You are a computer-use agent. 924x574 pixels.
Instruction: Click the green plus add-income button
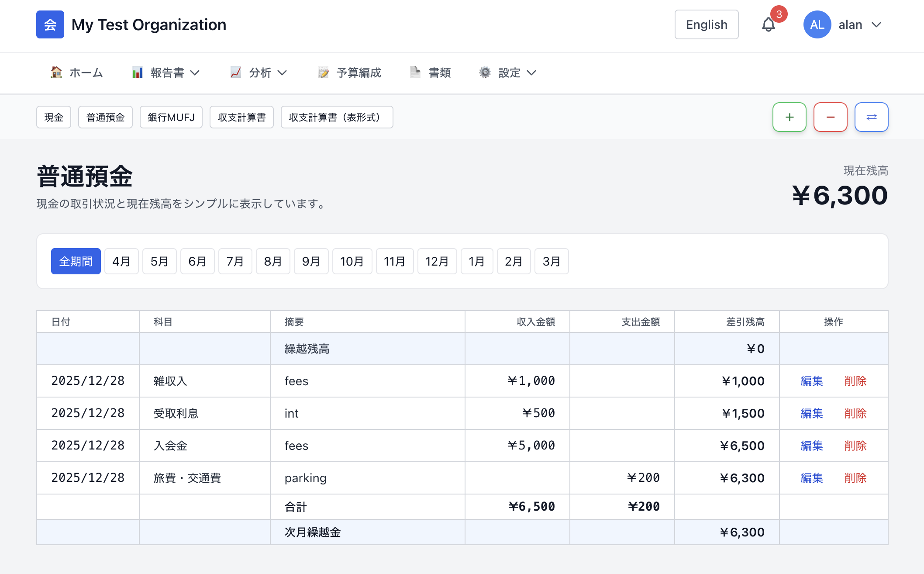pos(789,117)
